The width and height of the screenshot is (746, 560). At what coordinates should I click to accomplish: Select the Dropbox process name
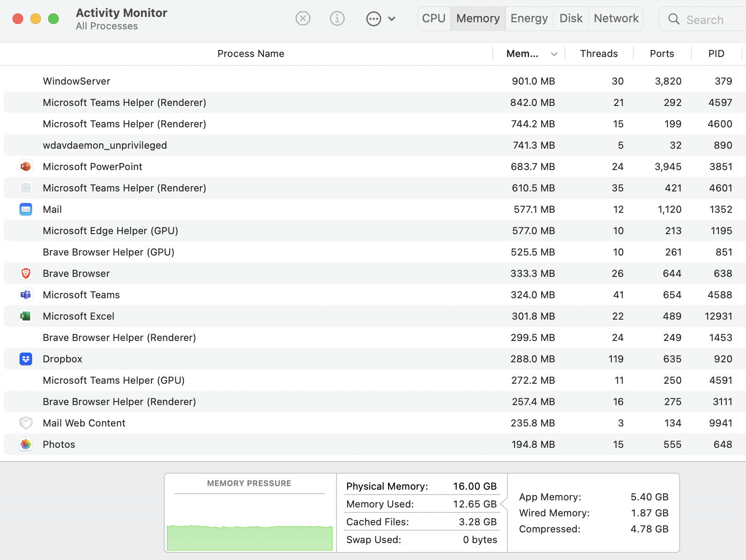[x=62, y=359]
